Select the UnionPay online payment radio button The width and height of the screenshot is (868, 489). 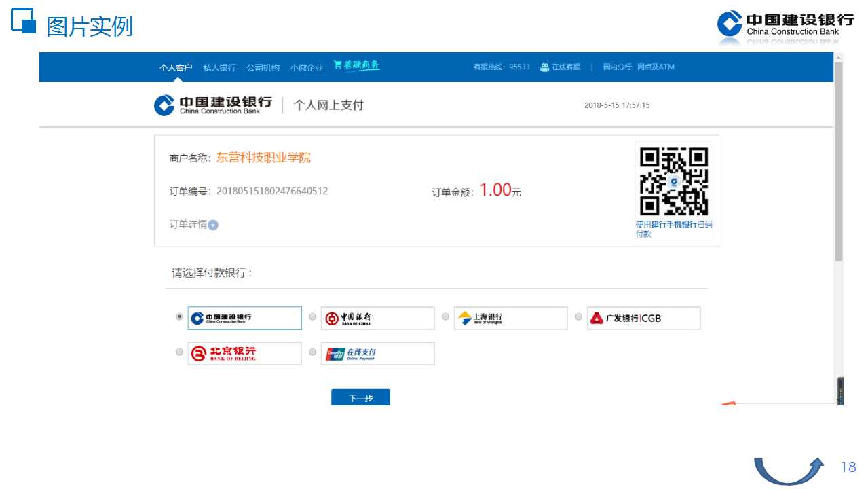tap(312, 352)
